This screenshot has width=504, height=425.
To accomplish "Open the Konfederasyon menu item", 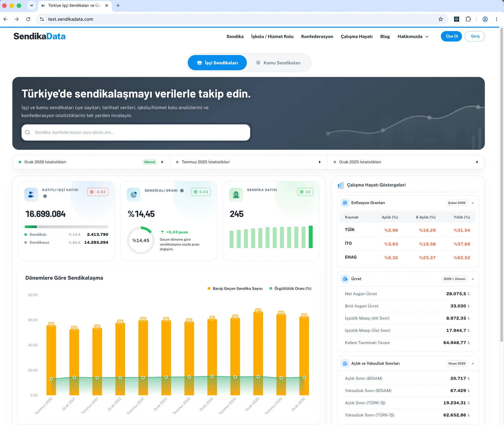I will tap(317, 36).
